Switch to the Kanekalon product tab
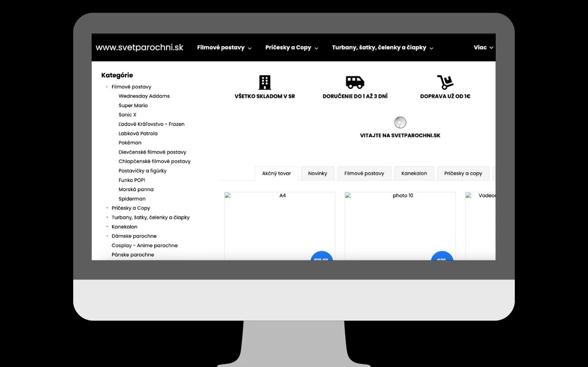This screenshot has width=588, height=367. 414,173
